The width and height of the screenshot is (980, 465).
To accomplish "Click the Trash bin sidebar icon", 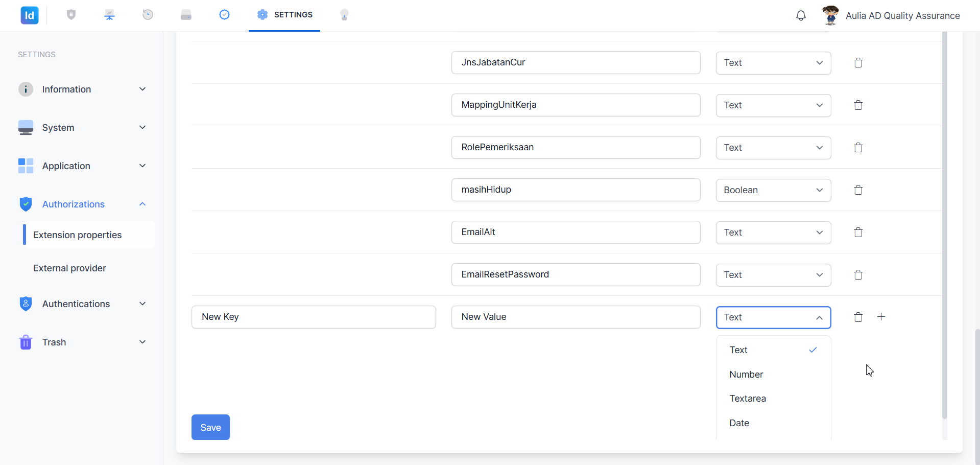I will [x=26, y=342].
